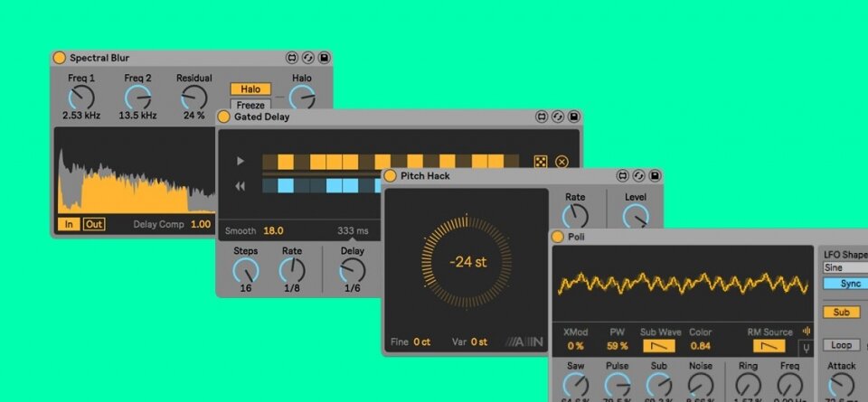Screen dimensions: 868x402
Task: Click the tuning fork icon in Poli
Action: coord(807,349)
